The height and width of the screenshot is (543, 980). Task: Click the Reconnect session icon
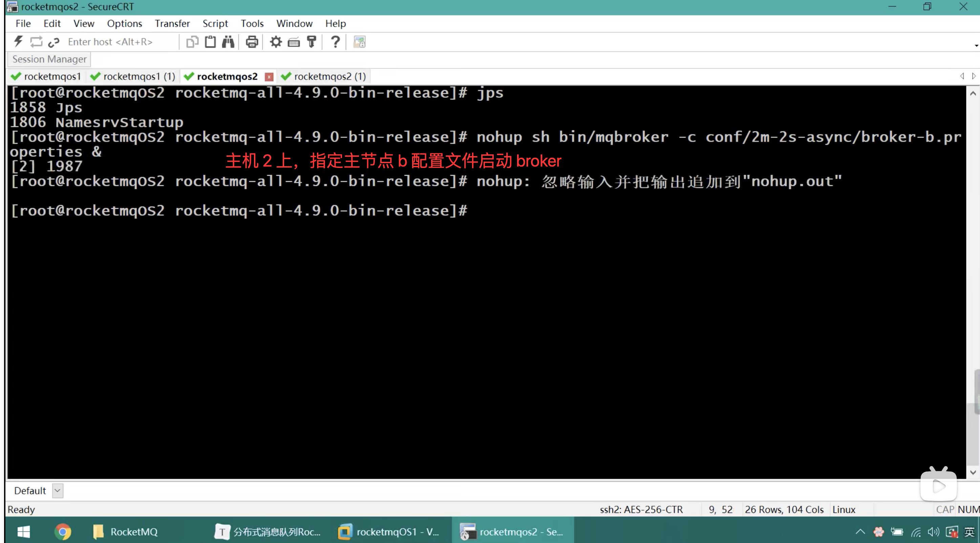click(x=36, y=41)
